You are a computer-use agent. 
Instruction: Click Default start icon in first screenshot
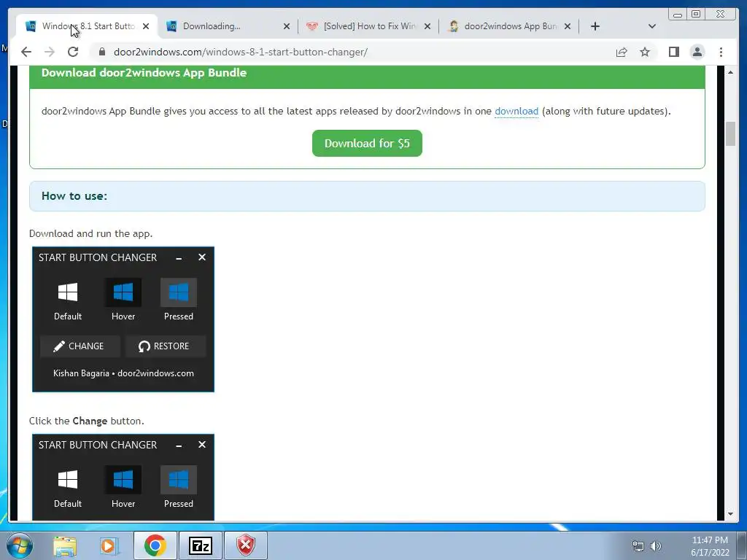(x=68, y=292)
